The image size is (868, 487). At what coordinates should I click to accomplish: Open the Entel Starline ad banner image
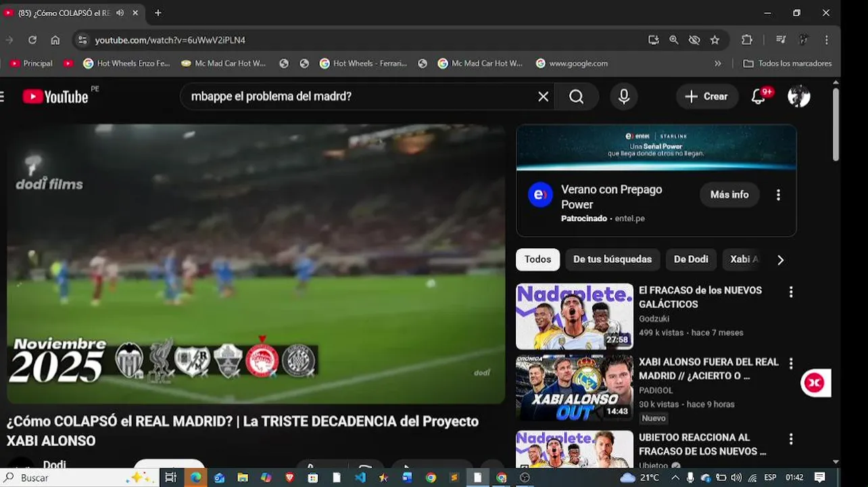pos(656,147)
